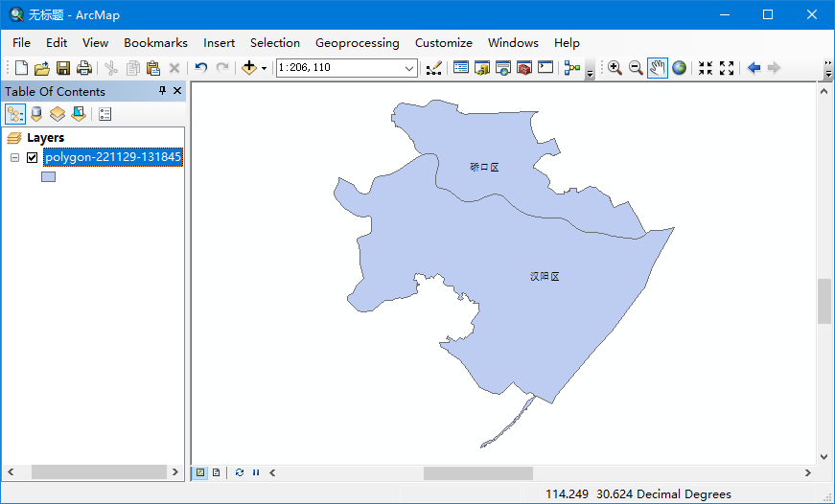This screenshot has height=504, width=835.
Task: Open the File menu
Action: click(x=21, y=42)
